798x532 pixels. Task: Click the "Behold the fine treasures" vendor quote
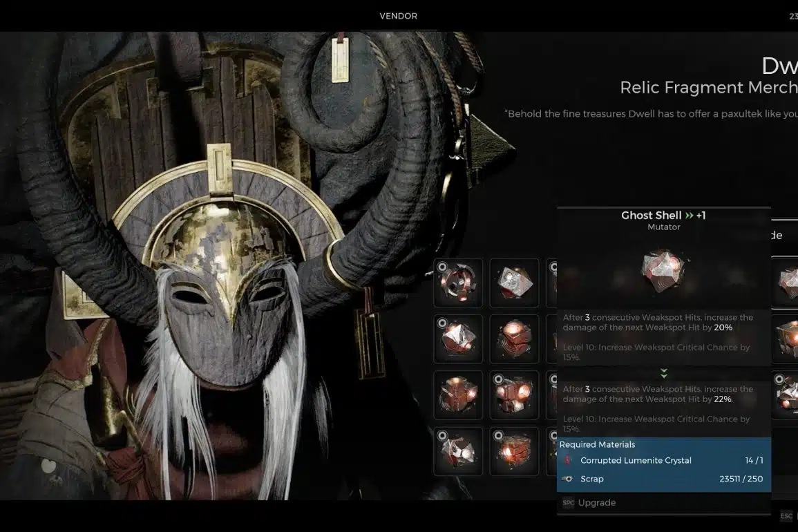point(652,114)
